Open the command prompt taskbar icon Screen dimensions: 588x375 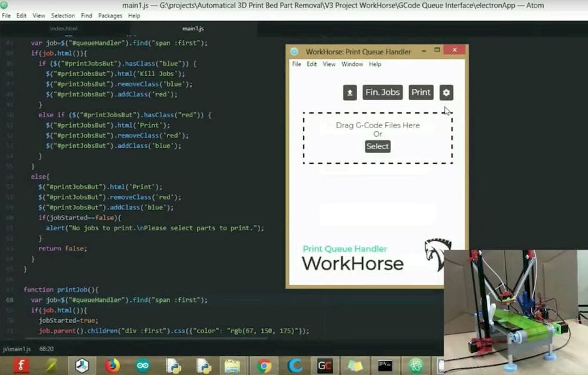point(385,365)
